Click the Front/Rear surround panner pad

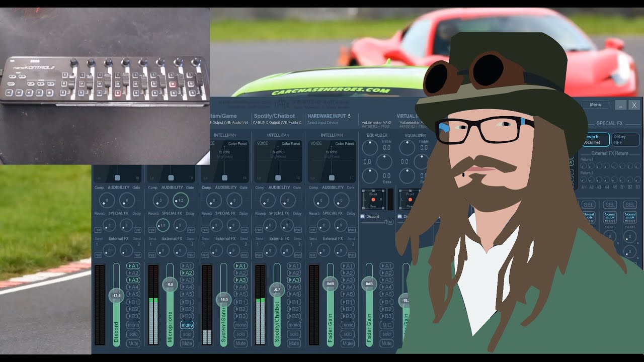(x=373, y=200)
